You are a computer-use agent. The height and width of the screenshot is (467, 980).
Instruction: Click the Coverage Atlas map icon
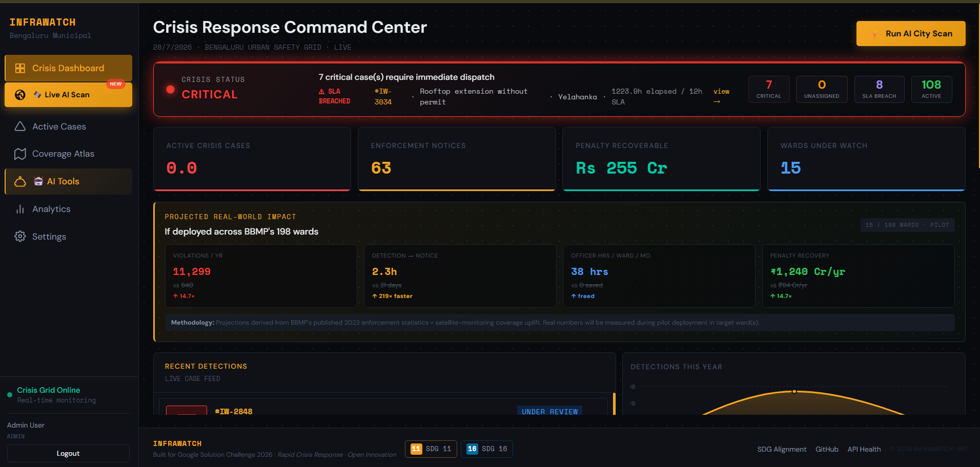coord(20,154)
